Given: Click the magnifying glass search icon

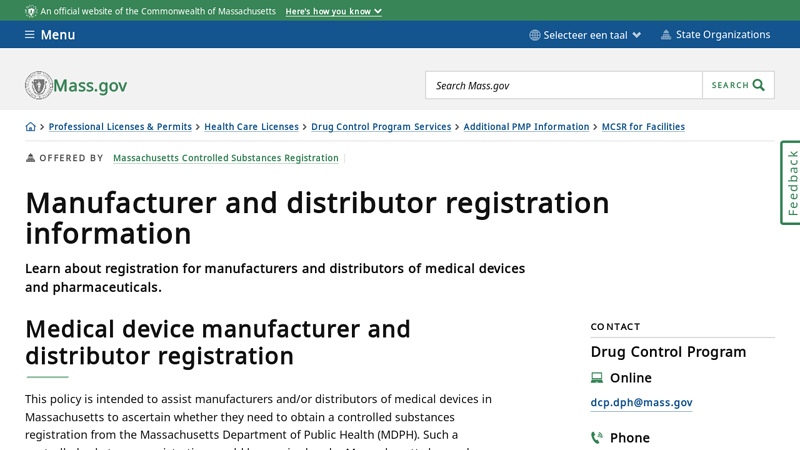Looking at the screenshot, I should click(x=759, y=85).
